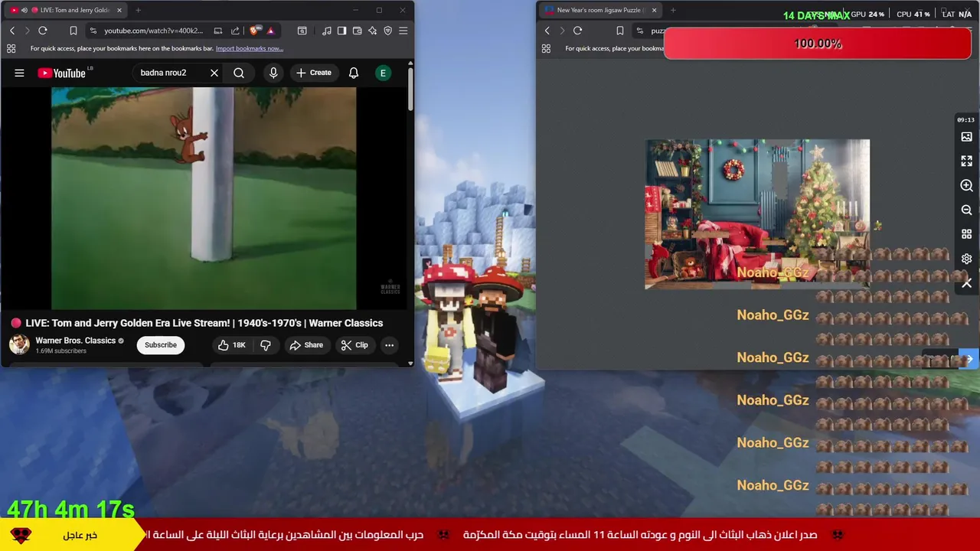Viewport: 980px width, 551px height.
Task: Click the blue next arrow button
Action: pyautogui.click(x=969, y=359)
